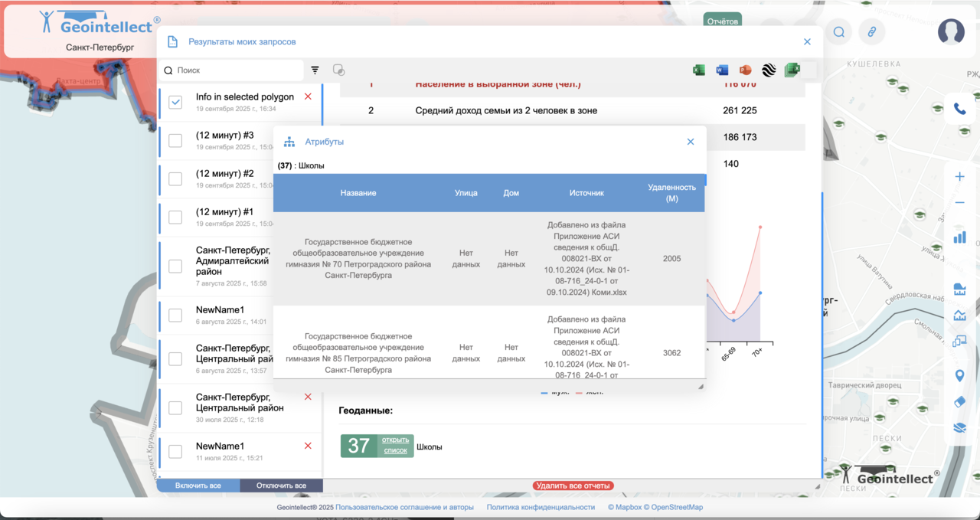Viewport: 980px width, 520px height.
Task: Open the bar chart analytics tool
Action: coord(959,237)
